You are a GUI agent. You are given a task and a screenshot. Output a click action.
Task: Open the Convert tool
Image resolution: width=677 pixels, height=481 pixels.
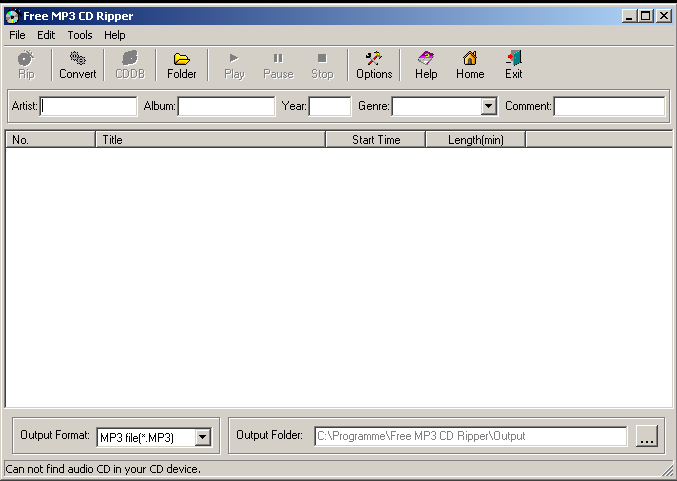[78, 65]
